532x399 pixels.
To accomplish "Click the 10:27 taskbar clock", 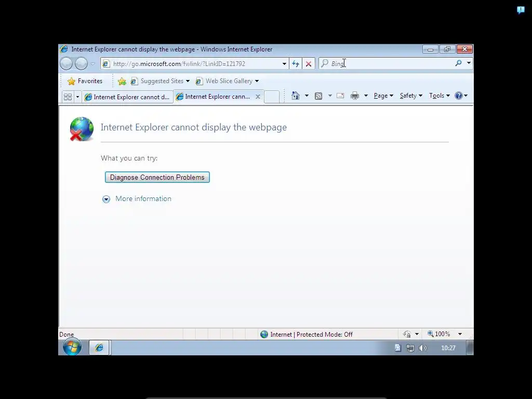I will tap(448, 348).
